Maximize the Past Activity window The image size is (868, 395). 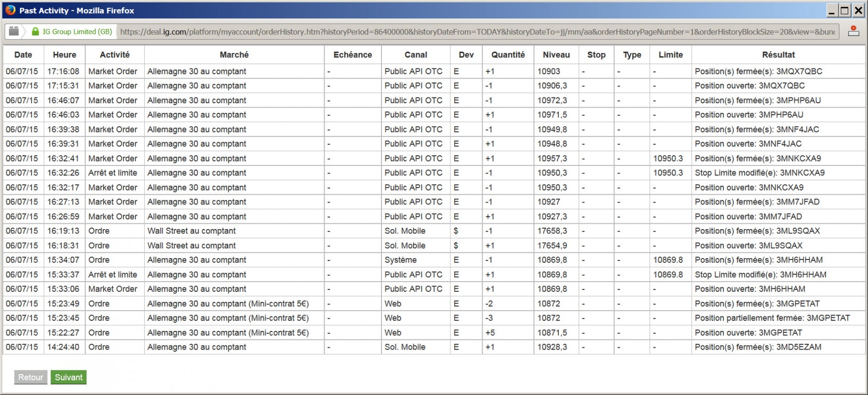pos(845,10)
